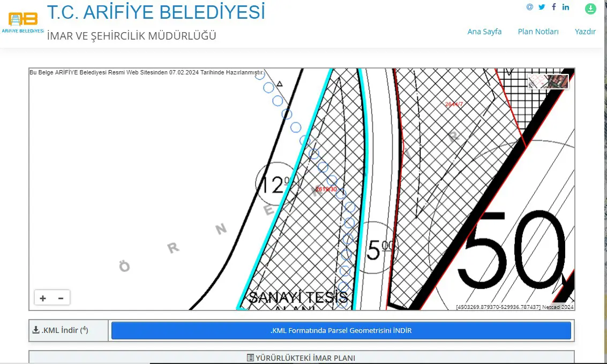
Task: Click the SANAYİ TESİS label on map
Action: tap(298, 297)
